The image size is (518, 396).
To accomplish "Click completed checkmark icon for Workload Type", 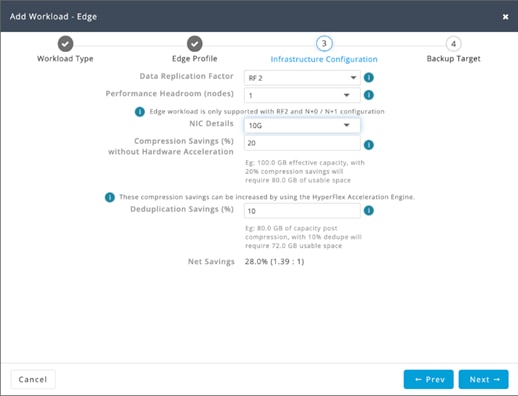I will click(65, 44).
